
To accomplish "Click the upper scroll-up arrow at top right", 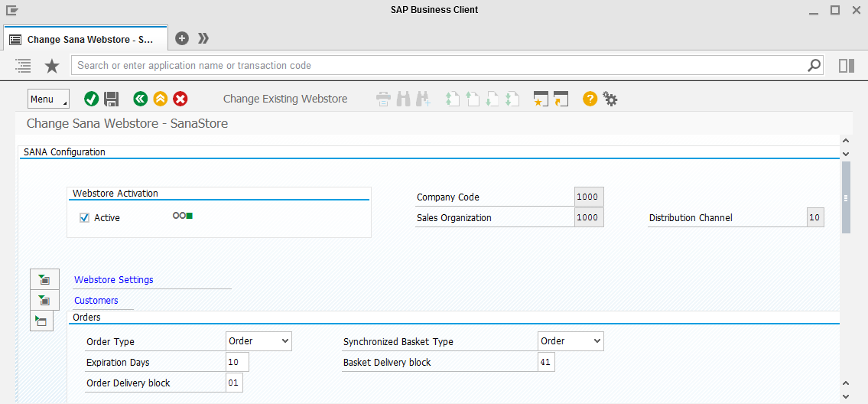I will pyautogui.click(x=845, y=141).
